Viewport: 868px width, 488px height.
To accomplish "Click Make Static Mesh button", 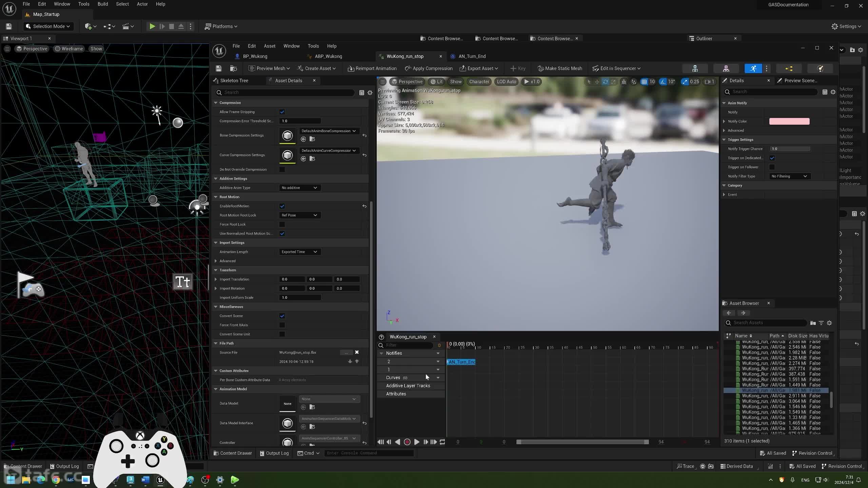I will tap(560, 68).
